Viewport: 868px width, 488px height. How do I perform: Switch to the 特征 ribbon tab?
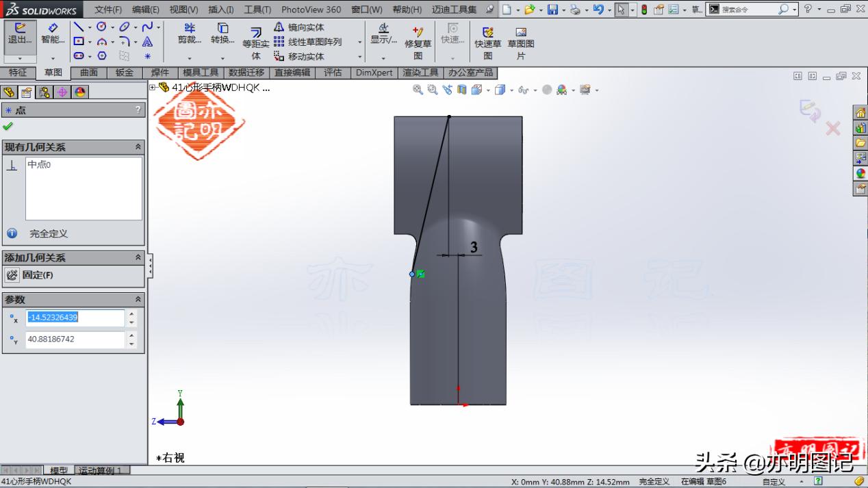point(18,72)
